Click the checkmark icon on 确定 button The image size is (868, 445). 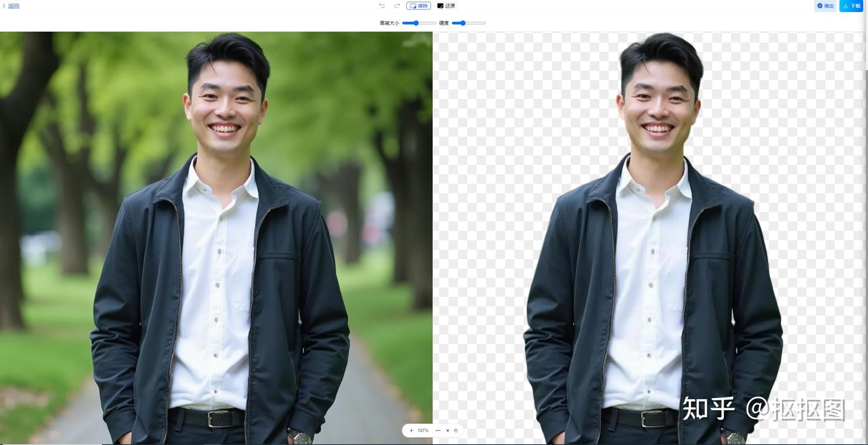click(x=820, y=5)
